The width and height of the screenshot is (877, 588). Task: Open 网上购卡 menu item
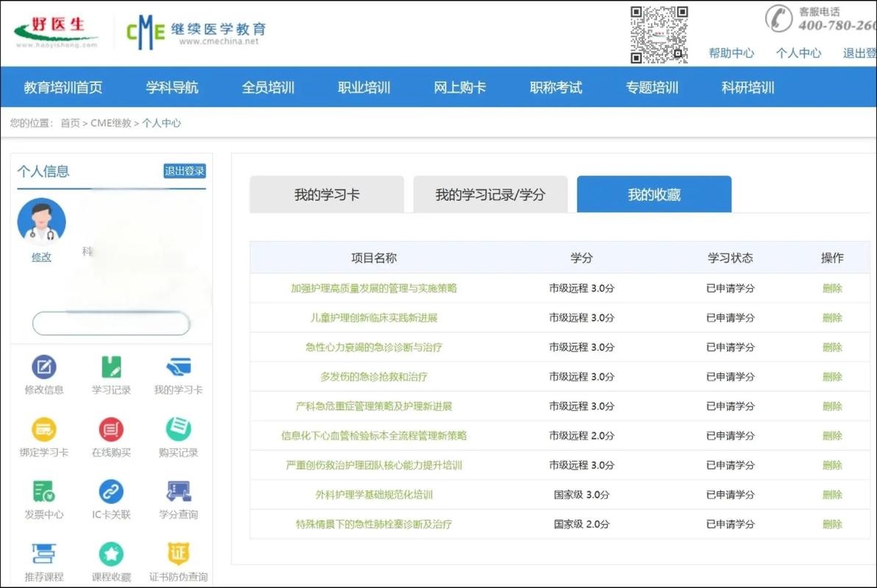459,87
